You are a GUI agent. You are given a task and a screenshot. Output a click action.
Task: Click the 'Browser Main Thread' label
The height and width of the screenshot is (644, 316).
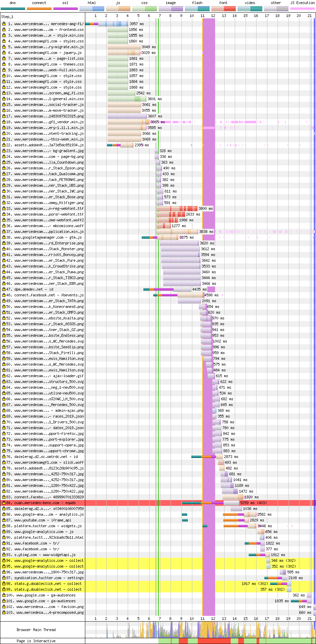coord(36,630)
